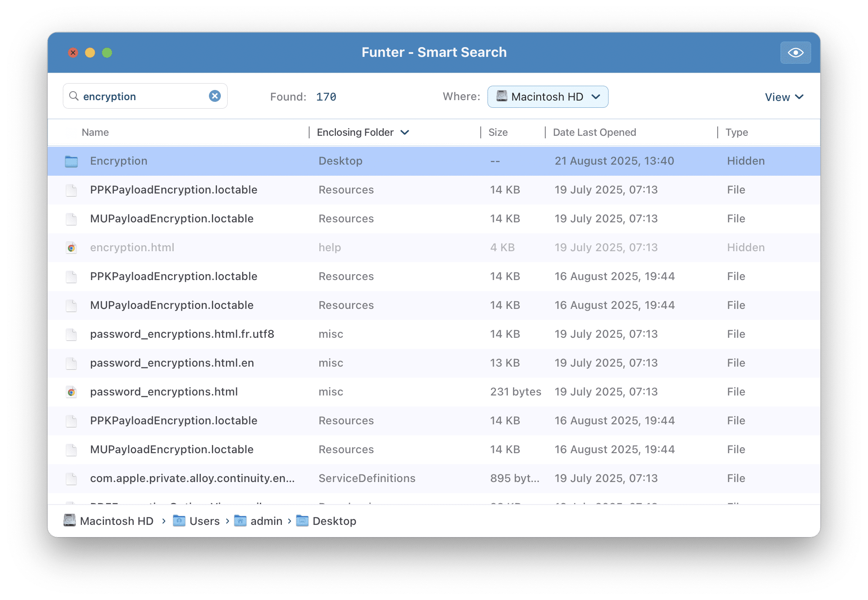868x600 pixels.
Task: Open the Macintosh HD location dropdown
Action: coord(548,97)
